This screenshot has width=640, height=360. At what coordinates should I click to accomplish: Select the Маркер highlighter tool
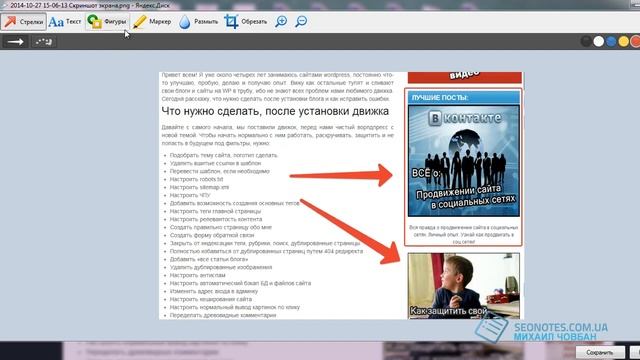click(152, 22)
